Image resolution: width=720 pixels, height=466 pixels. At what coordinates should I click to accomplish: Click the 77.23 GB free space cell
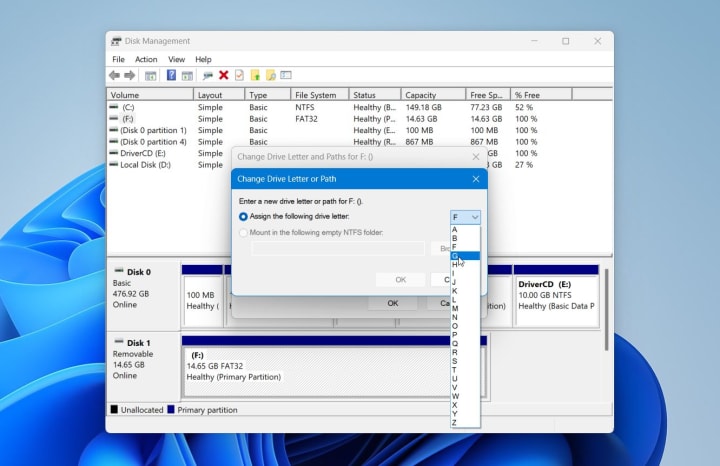(486, 107)
